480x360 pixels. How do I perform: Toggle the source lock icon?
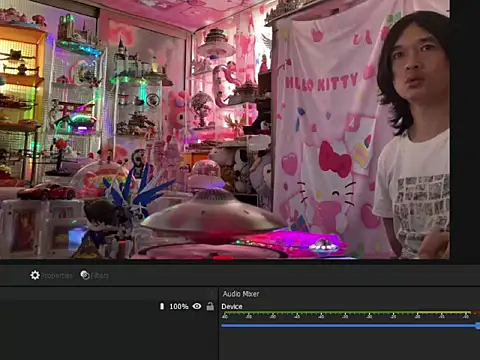[210, 306]
